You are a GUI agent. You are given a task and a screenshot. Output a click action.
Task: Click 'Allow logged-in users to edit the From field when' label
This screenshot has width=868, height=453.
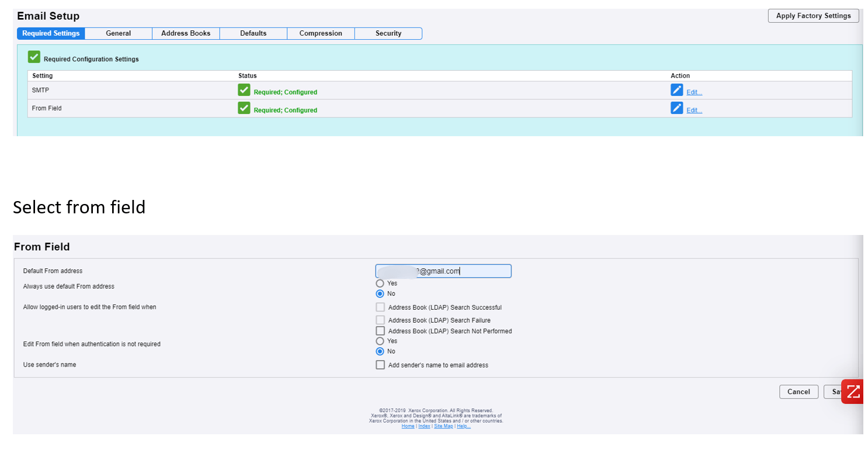point(90,307)
